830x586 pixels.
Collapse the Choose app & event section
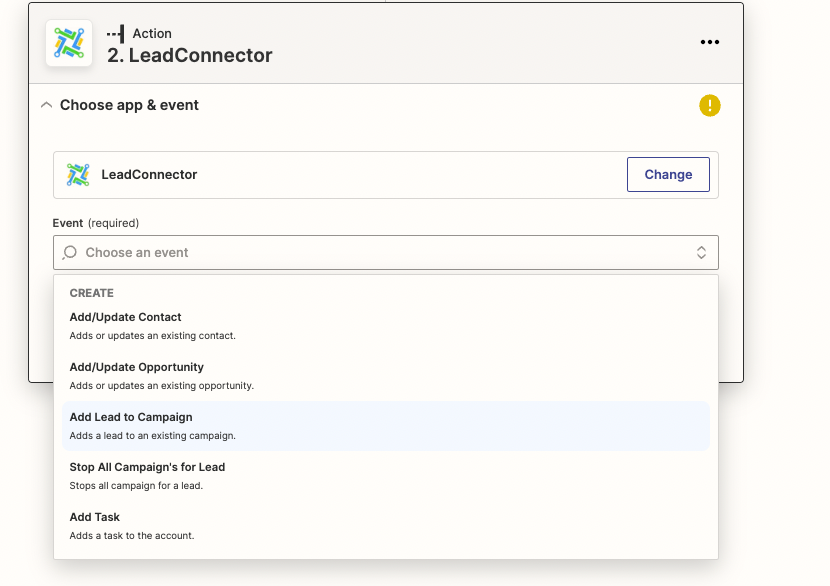(x=47, y=105)
